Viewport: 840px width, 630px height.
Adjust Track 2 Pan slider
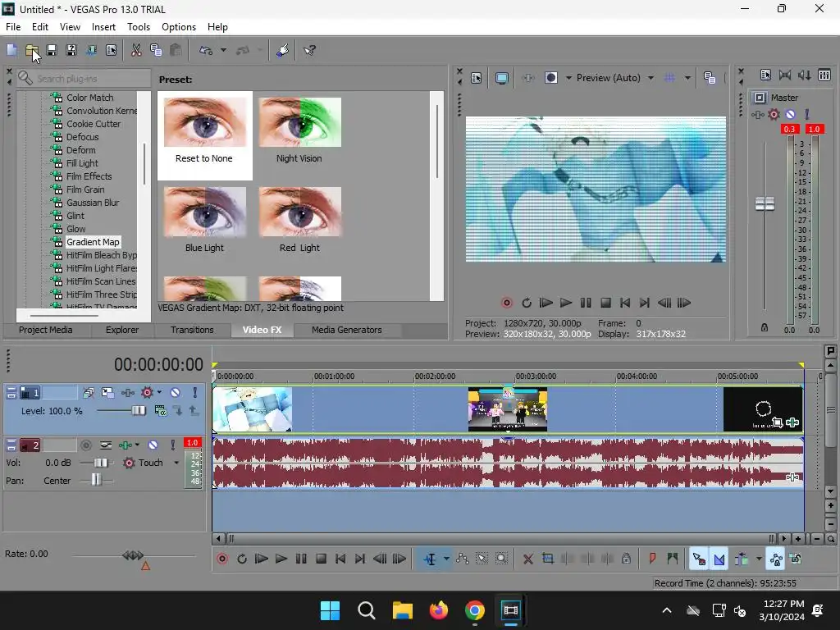tap(95, 480)
